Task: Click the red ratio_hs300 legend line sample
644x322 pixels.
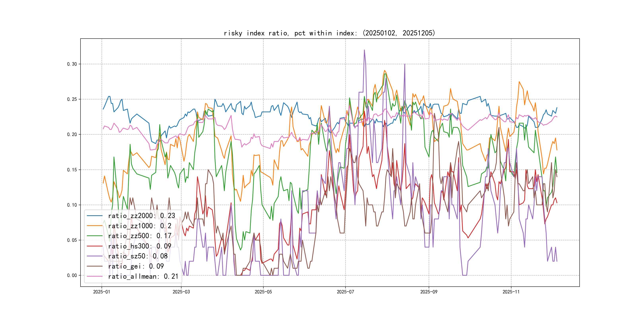Action: point(94,246)
